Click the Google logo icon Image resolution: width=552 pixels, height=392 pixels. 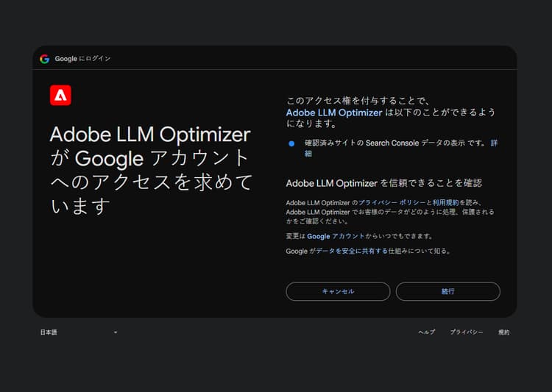point(45,59)
